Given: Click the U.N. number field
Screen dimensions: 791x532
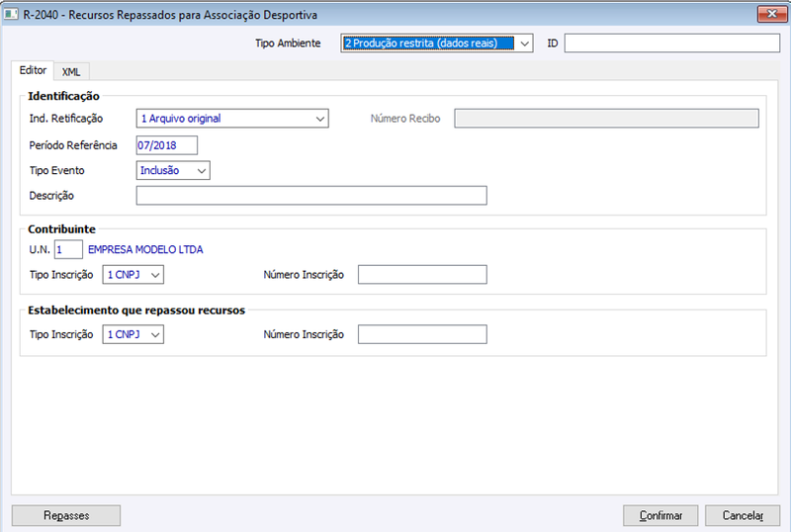Looking at the screenshot, I should tap(68, 249).
